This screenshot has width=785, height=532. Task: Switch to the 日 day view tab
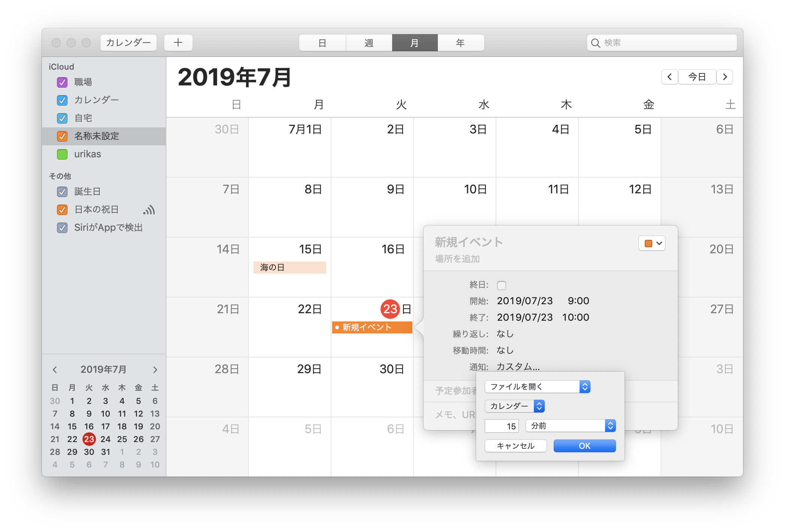pyautogui.click(x=322, y=43)
